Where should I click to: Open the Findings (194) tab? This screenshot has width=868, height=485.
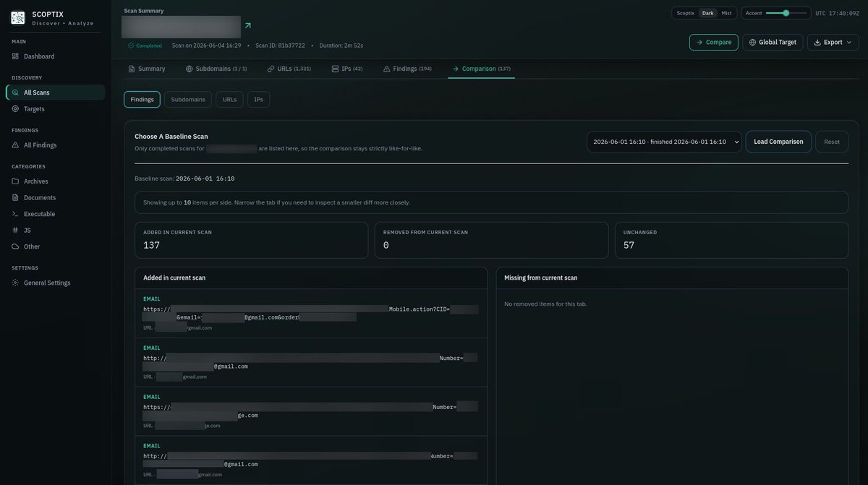coord(407,69)
